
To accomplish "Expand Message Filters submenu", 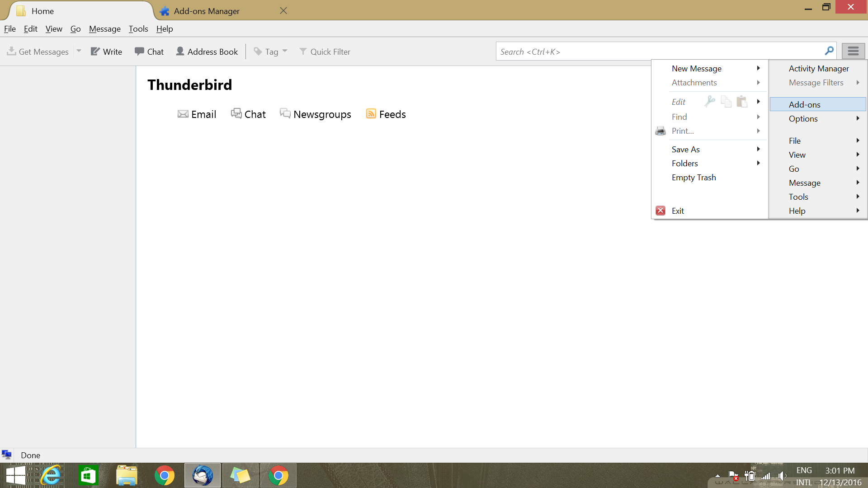I will click(818, 82).
